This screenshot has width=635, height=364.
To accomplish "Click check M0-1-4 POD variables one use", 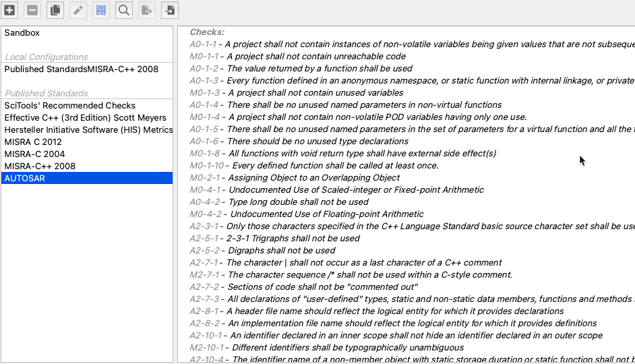I will click(359, 117).
